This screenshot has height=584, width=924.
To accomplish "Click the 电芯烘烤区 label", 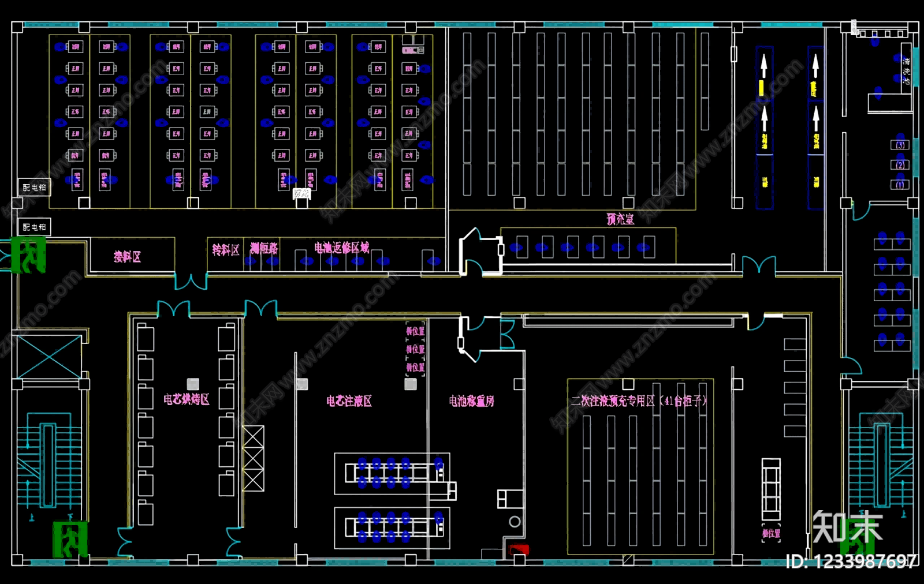I will tap(187, 399).
